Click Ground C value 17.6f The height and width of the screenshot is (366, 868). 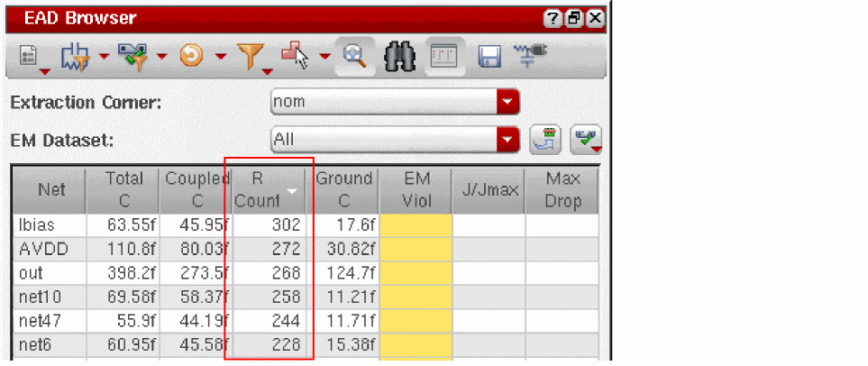[355, 225]
